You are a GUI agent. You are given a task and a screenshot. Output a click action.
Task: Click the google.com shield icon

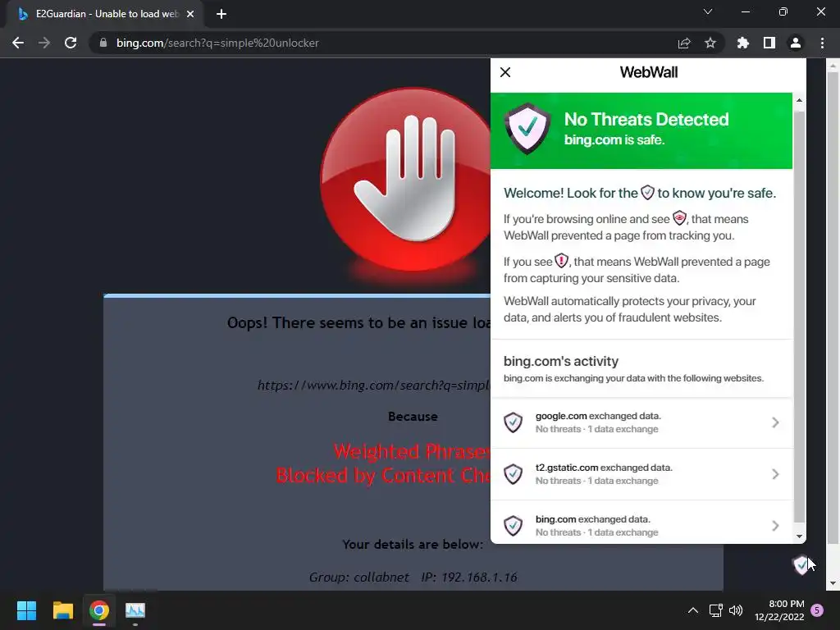tap(514, 422)
